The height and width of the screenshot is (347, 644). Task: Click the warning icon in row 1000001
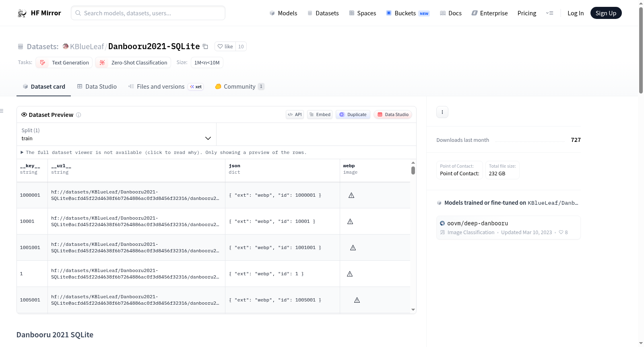(x=351, y=195)
